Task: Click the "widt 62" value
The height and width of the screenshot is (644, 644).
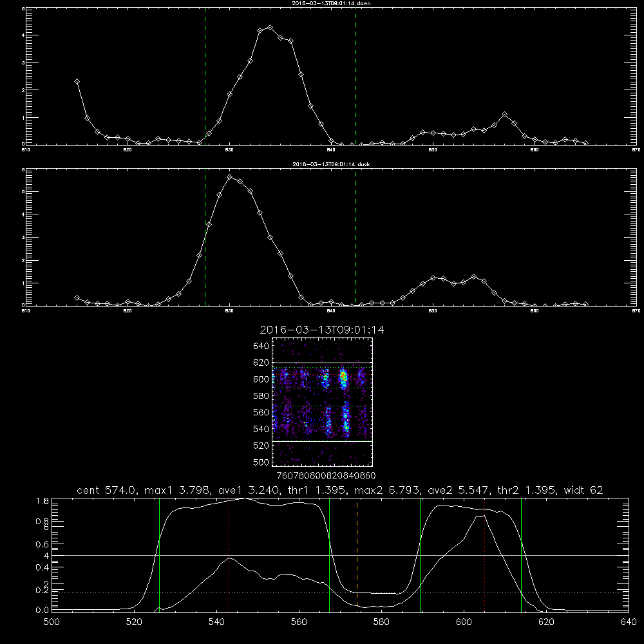Action: point(583,490)
